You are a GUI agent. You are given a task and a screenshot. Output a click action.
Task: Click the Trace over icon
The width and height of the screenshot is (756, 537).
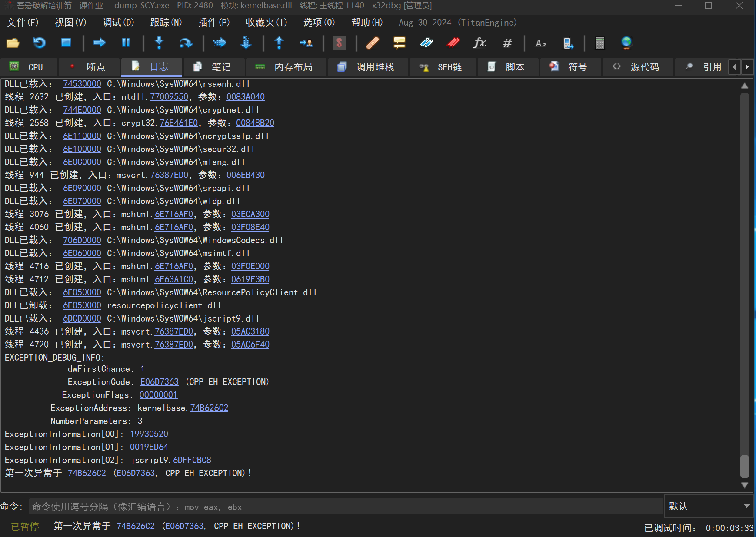[x=246, y=43]
